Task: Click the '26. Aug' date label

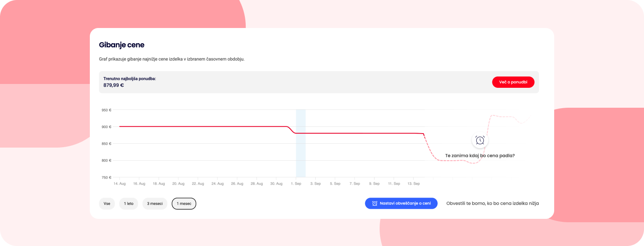Action: pyautogui.click(x=237, y=184)
